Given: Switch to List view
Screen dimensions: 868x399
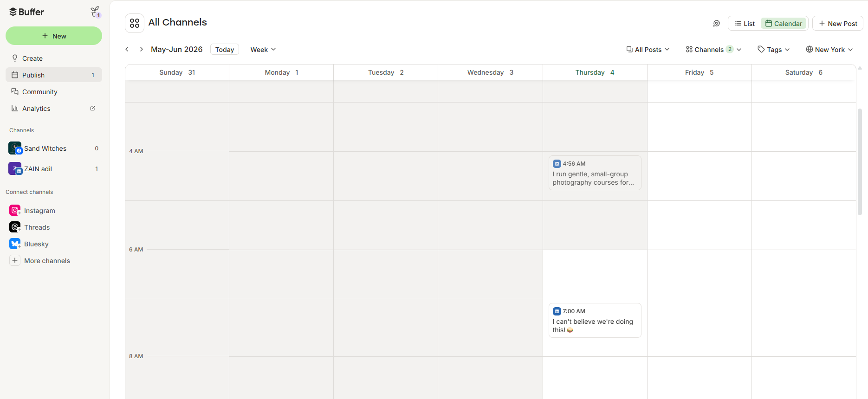Looking at the screenshot, I should [x=745, y=24].
